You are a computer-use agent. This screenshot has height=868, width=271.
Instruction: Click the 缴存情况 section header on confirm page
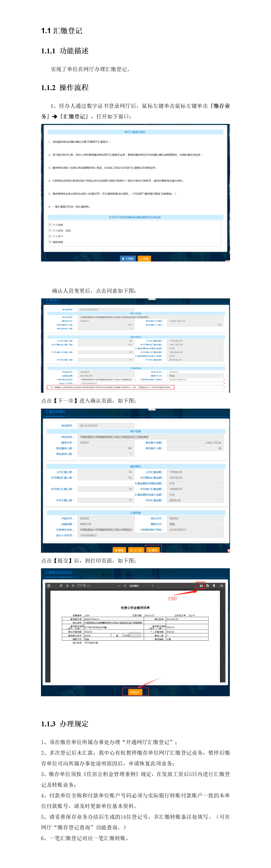tap(136, 466)
